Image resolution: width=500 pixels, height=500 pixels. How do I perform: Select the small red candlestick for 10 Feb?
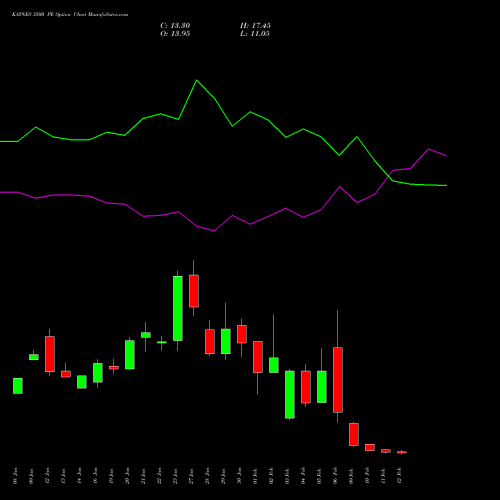coord(370,447)
